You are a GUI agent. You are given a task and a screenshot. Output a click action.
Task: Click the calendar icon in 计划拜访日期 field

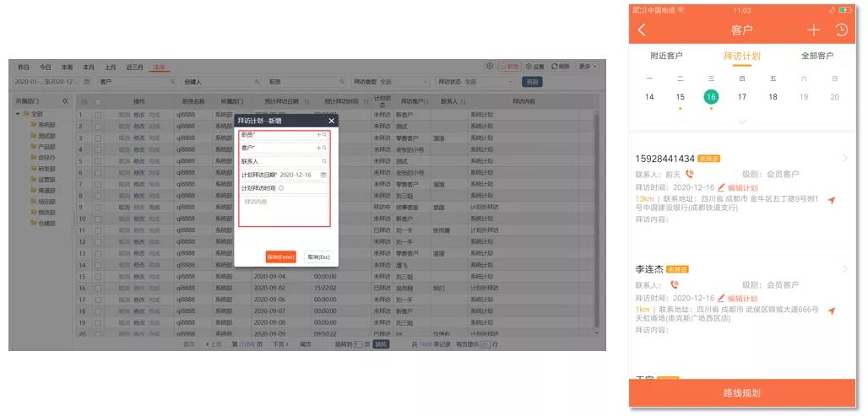click(324, 175)
